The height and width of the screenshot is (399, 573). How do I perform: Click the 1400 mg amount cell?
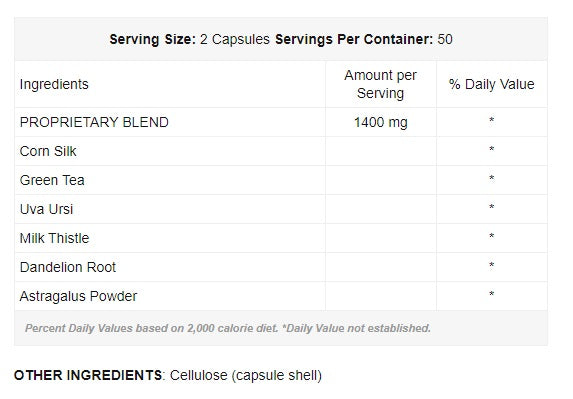click(x=380, y=122)
